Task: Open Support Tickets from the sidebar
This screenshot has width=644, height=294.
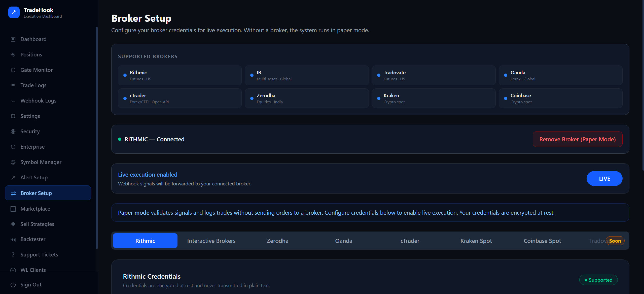Action: (48, 255)
